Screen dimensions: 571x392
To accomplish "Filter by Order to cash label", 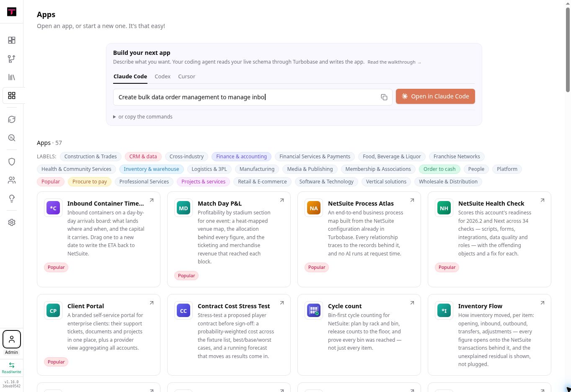I will [439, 169].
